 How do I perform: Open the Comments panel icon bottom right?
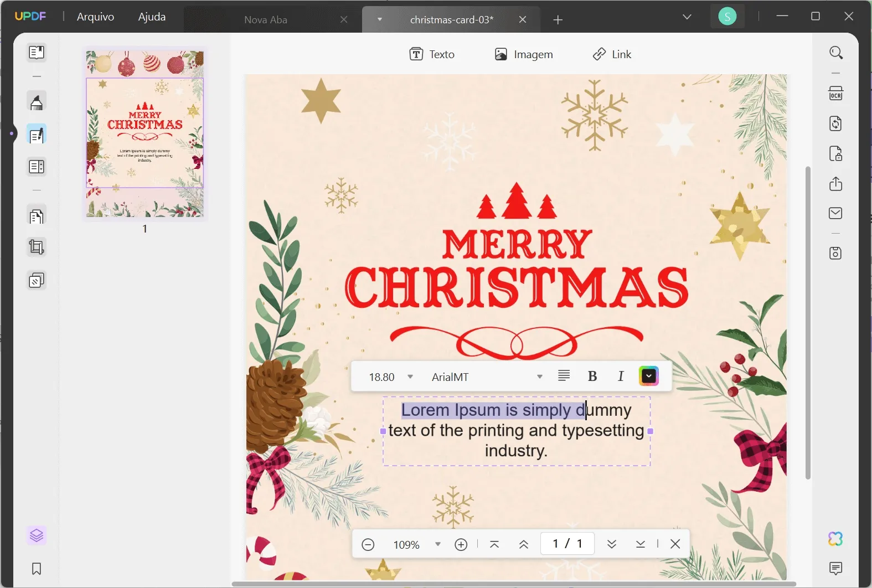click(x=836, y=568)
